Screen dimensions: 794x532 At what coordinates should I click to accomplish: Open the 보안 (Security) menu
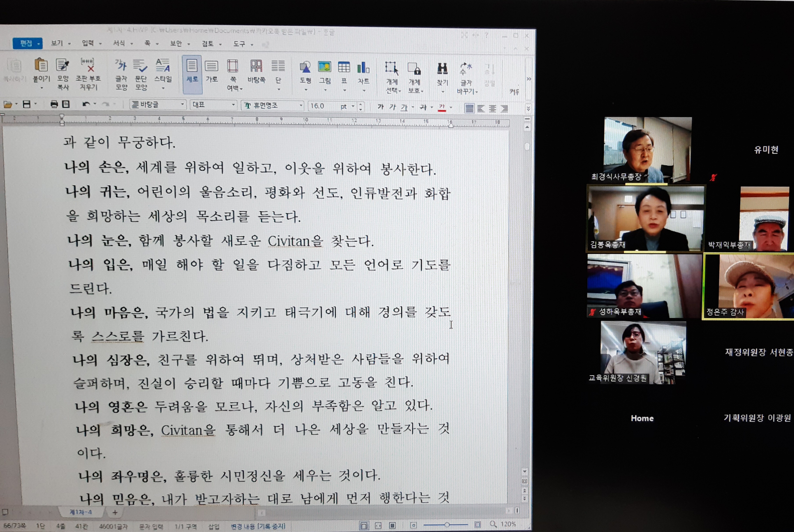(x=180, y=44)
